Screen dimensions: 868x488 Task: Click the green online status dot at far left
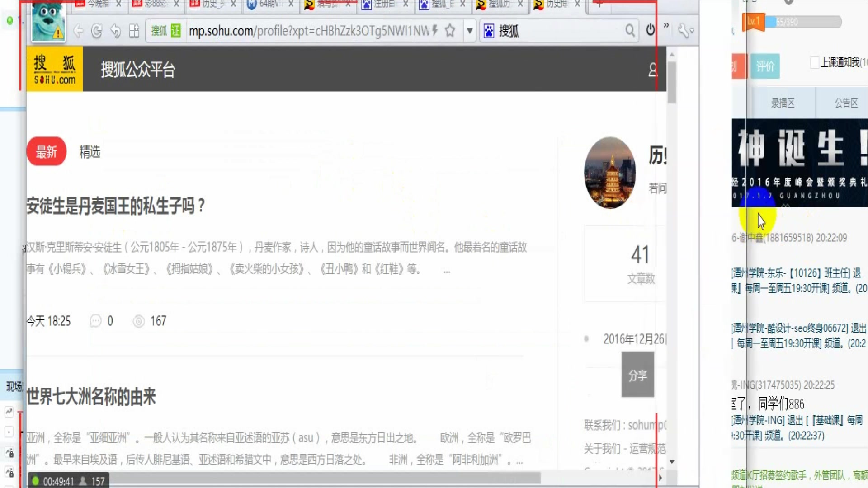click(x=10, y=21)
